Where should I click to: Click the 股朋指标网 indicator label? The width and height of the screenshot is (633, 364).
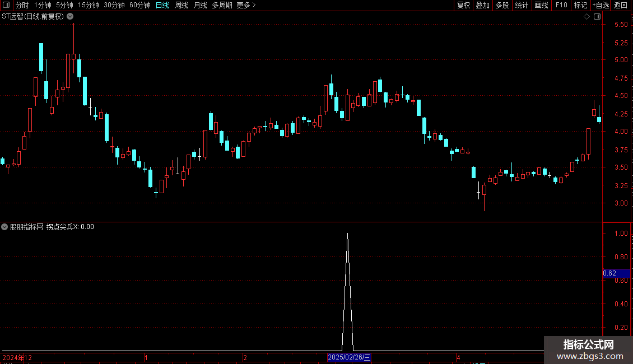pos(27,227)
